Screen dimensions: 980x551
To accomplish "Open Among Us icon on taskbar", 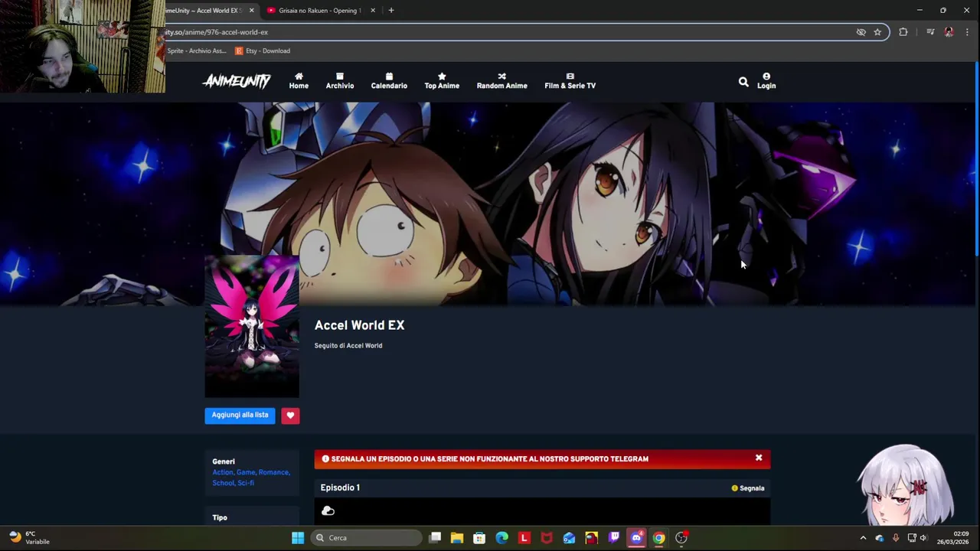I will (591, 538).
